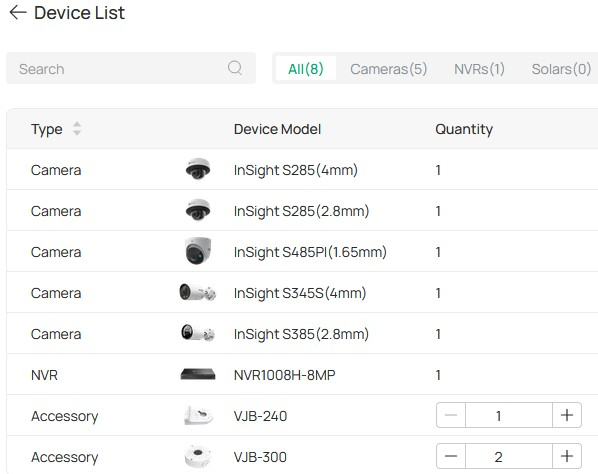Click the VJB-240 junction box image
The image size is (598, 474).
point(198,415)
